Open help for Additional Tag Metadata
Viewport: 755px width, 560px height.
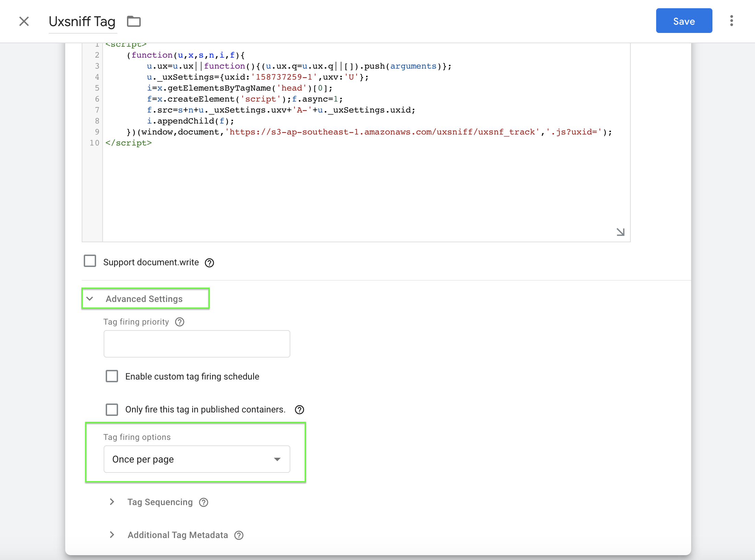(239, 535)
